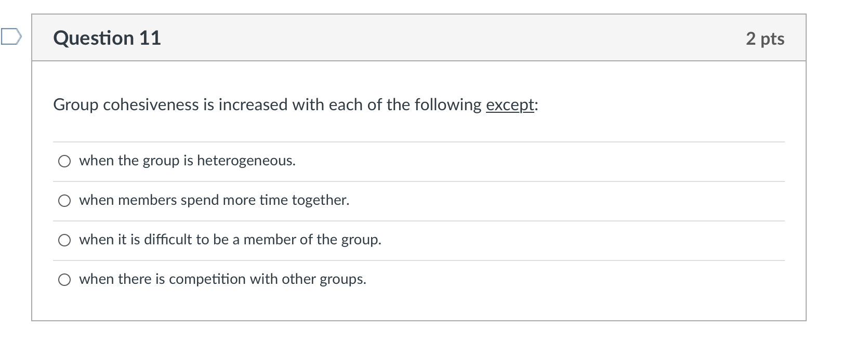Click the difficult to be a member answer row
This screenshot has height=340, width=868.
pos(230,240)
